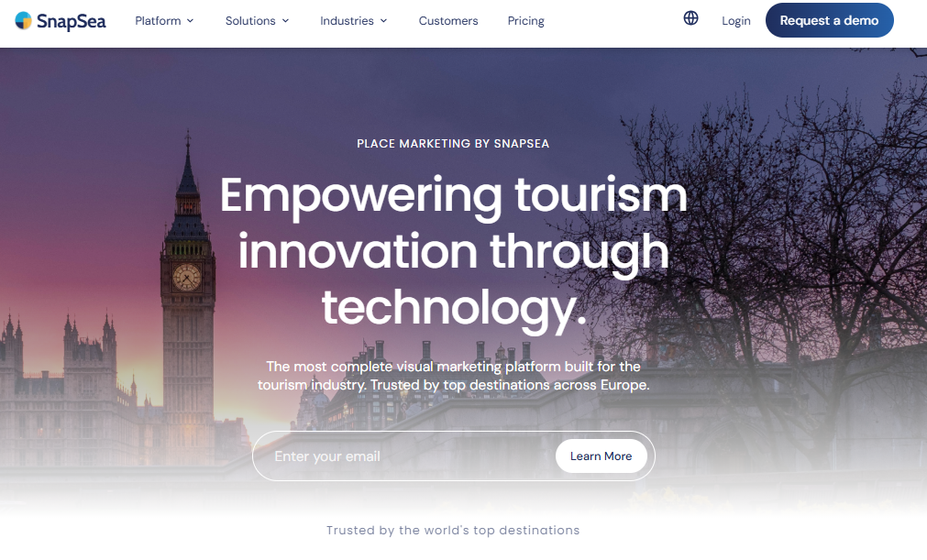This screenshot has height=560, width=927.
Task: Expand the Platform menu chevron
Action: click(191, 21)
